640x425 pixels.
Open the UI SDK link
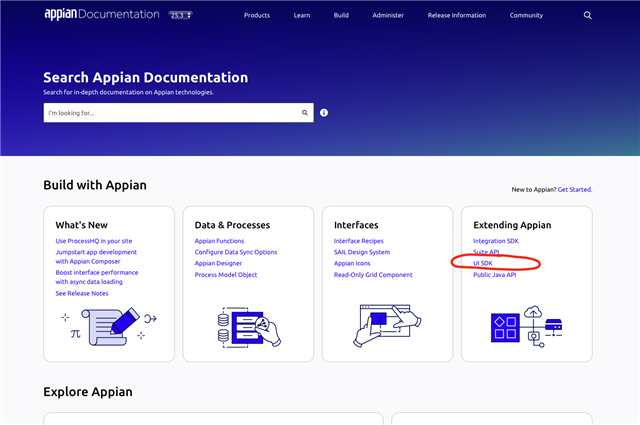[483, 263]
